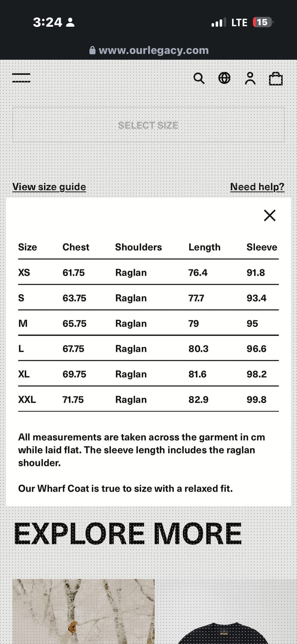Viewport: 297px width, 644px height.
Task: Tap the search magnifier icon
Action: pyautogui.click(x=199, y=79)
